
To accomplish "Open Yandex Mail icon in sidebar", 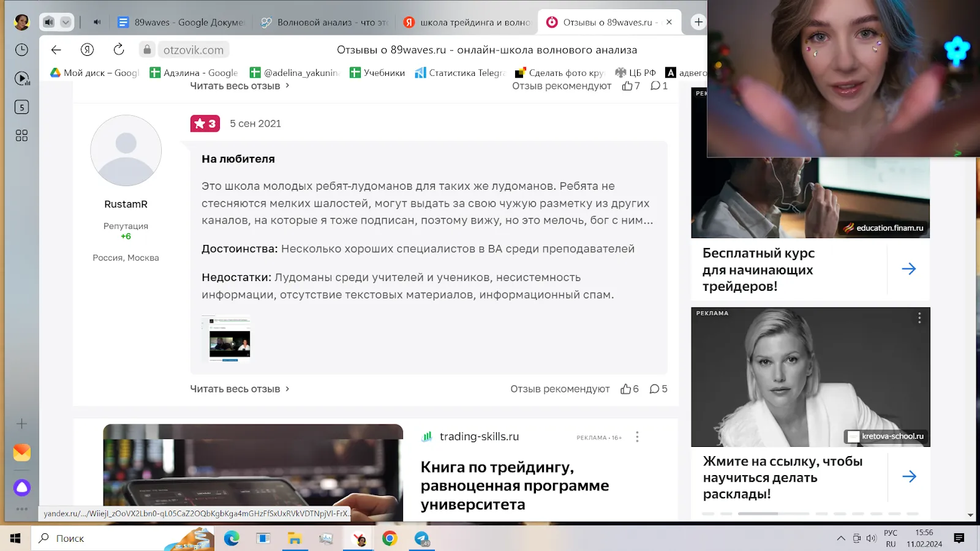I will coord(21,452).
